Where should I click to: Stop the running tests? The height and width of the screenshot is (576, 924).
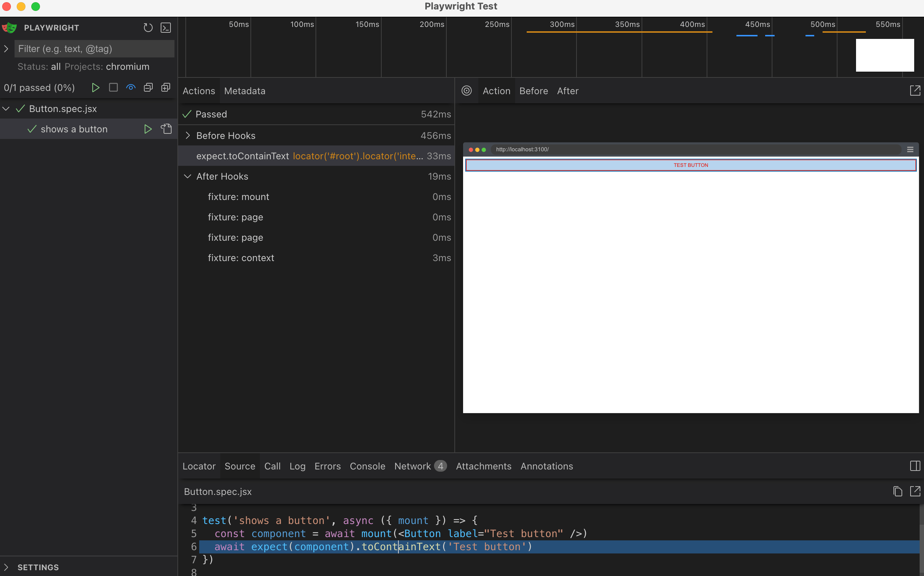pyautogui.click(x=113, y=88)
